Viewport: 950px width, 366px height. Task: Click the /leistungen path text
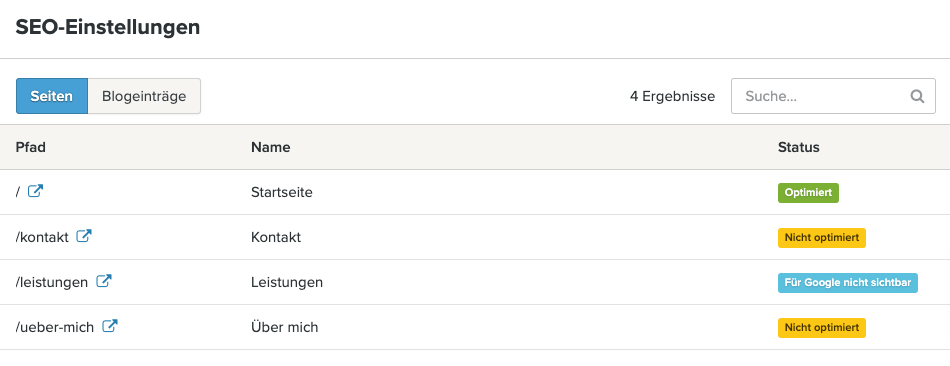52,282
